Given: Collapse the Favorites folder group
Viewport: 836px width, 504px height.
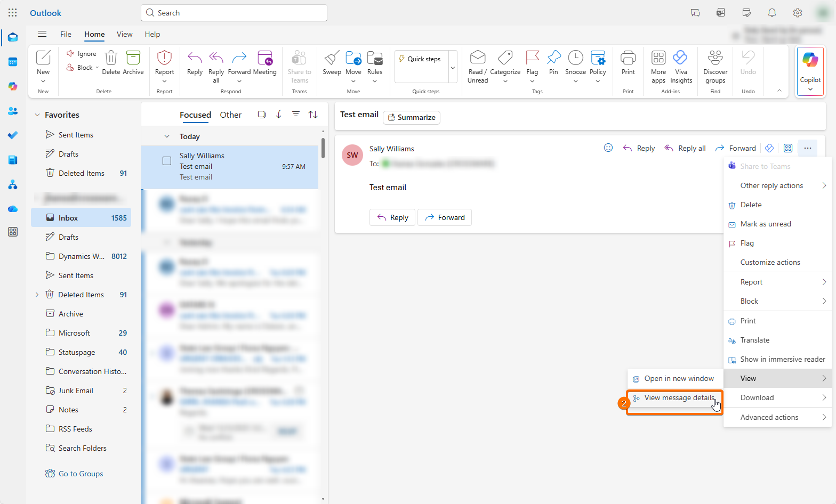Looking at the screenshot, I should (37, 115).
